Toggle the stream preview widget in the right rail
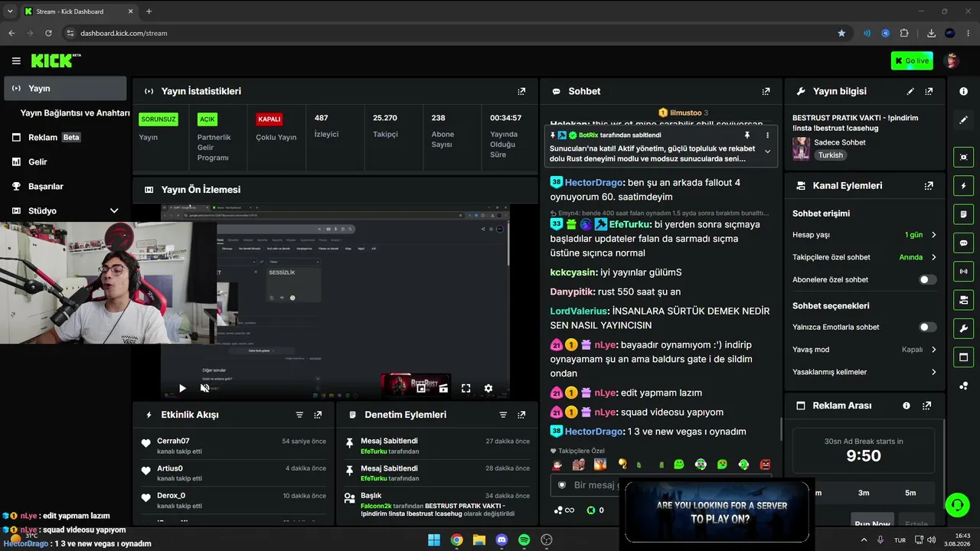This screenshot has height=551, width=980. click(963, 157)
